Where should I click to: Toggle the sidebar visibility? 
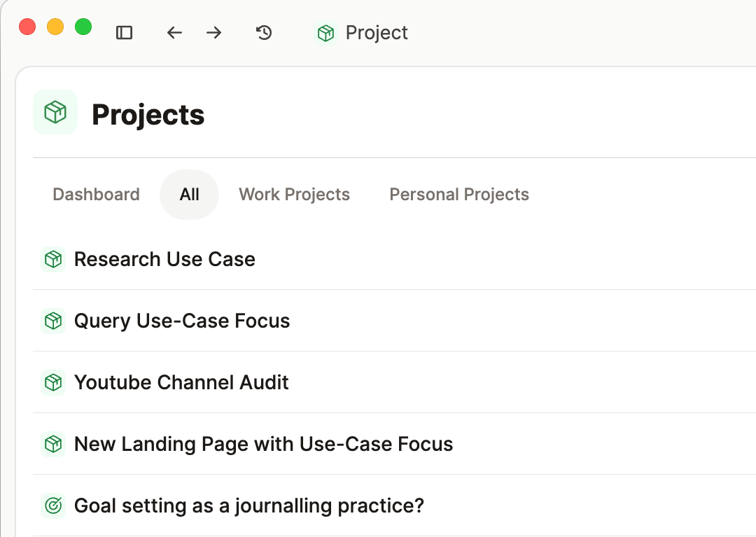tap(124, 32)
